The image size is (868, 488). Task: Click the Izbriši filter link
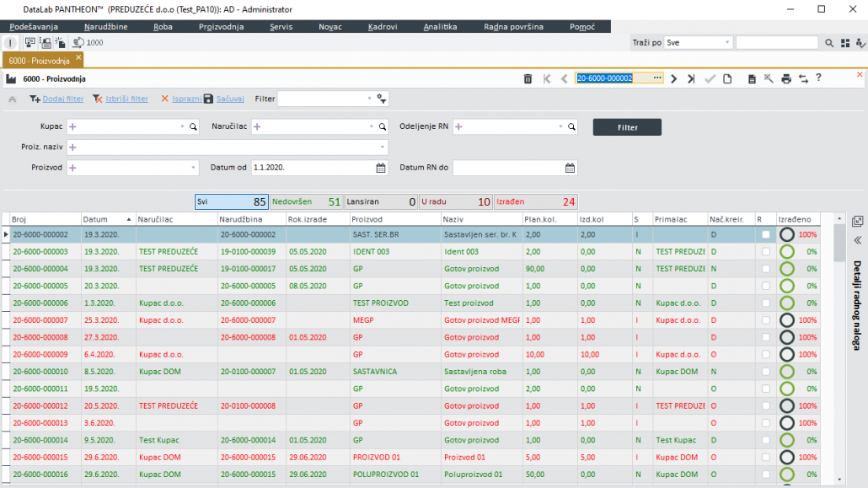tap(126, 99)
